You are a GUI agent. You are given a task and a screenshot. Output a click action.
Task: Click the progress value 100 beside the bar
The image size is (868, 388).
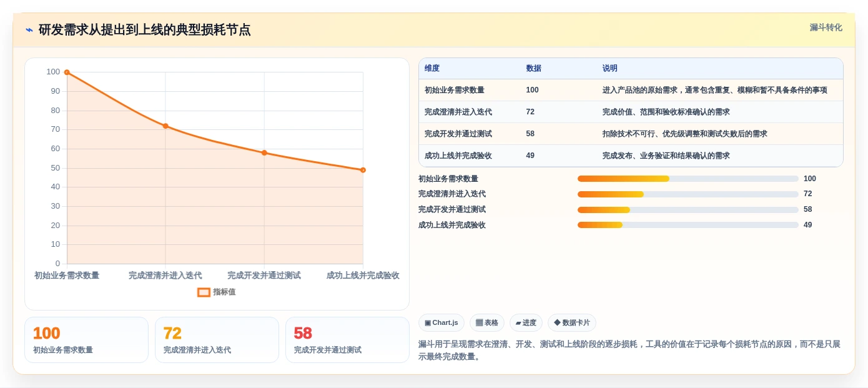pyautogui.click(x=810, y=179)
